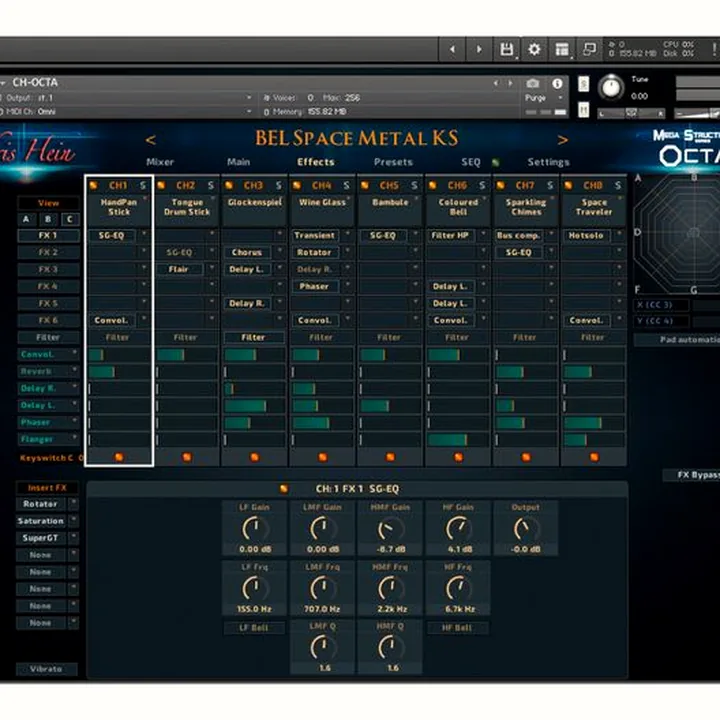The image size is (720, 720).
Task: Click the rack view layout icon
Action: click(562, 49)
